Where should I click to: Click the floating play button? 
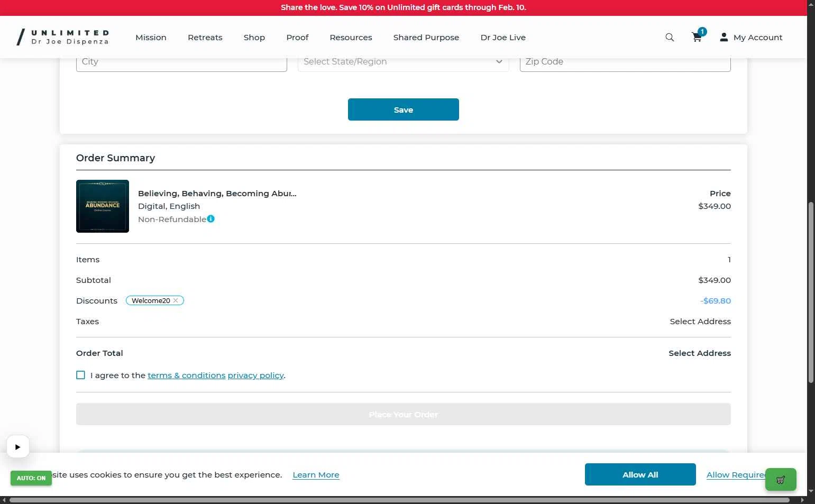pos(18,447)
